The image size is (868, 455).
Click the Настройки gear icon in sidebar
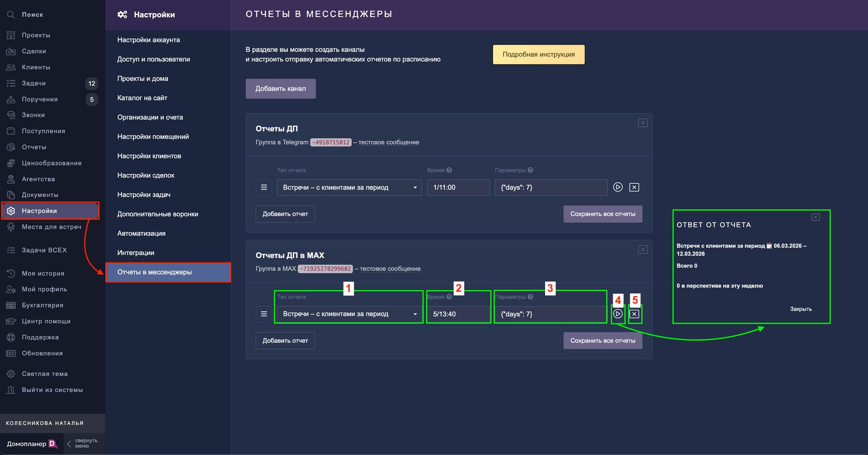pyautogui.click(x=10, y=211)
